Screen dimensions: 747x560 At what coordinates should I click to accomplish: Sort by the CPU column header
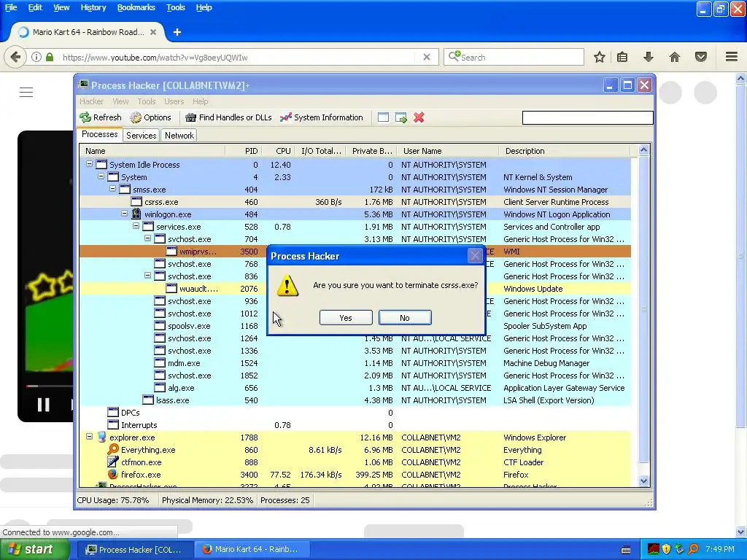click(x=278, y=151)
